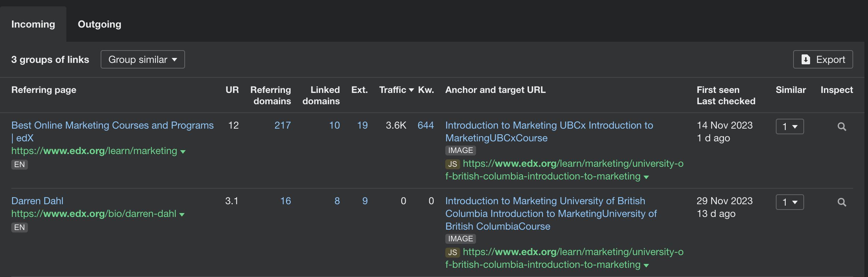The width and height of the screenshot is (868, 277).
Task: Select the Incoming tab
Action: tap(33, 24)
